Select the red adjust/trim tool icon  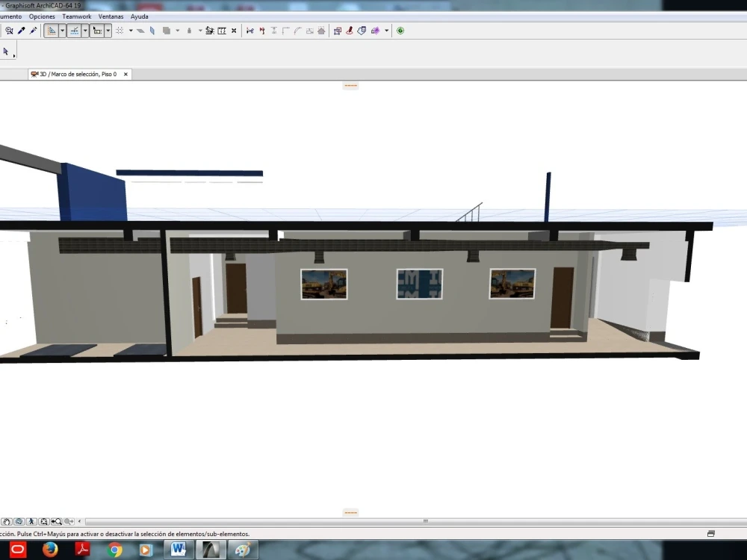click(x=262, y=31)
